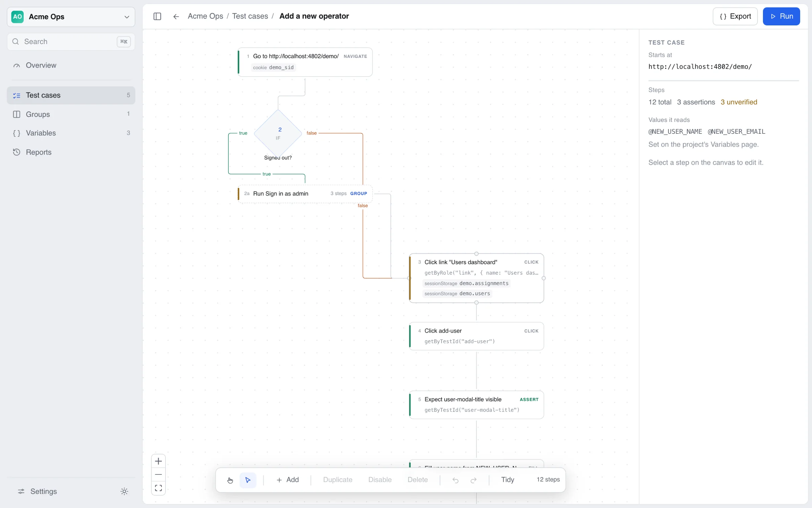Click the Search field
Viewport: 812px width, 508px height.
point(71,42)
